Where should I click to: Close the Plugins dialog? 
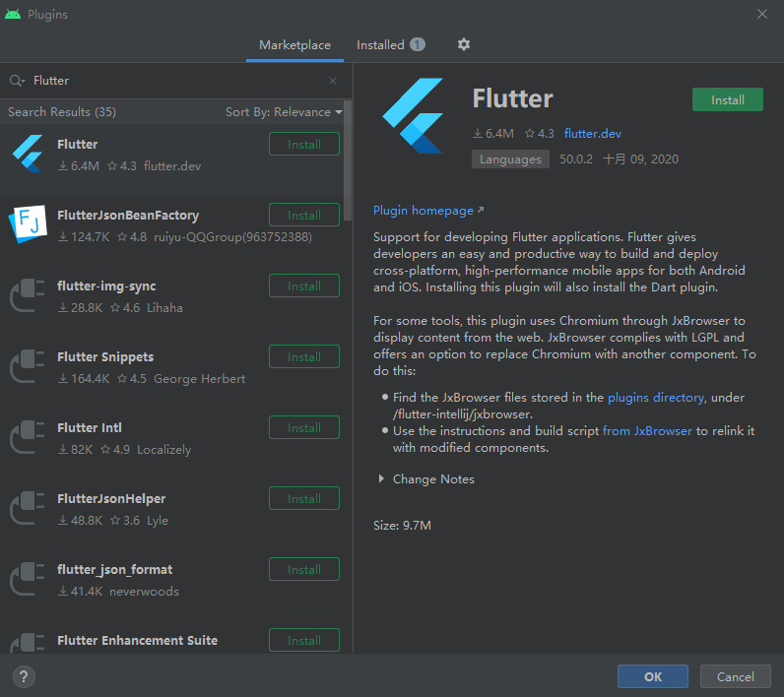(762, 14)
